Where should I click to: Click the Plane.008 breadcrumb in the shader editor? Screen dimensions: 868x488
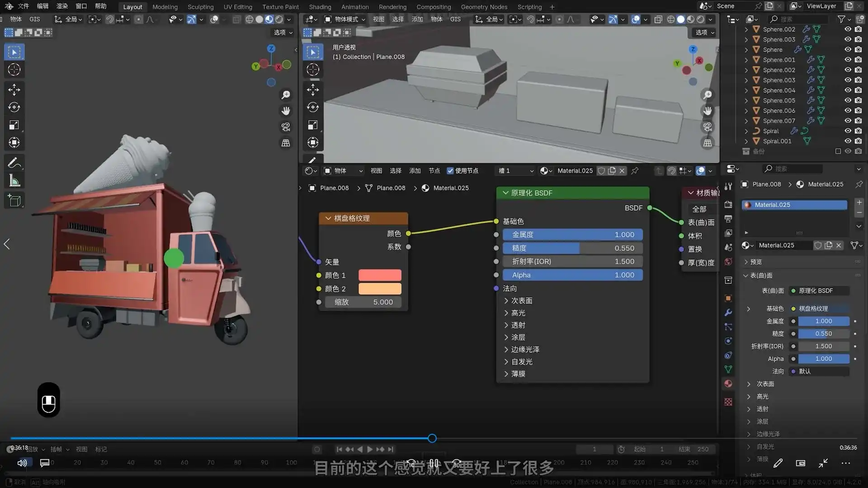click(333, 188)
